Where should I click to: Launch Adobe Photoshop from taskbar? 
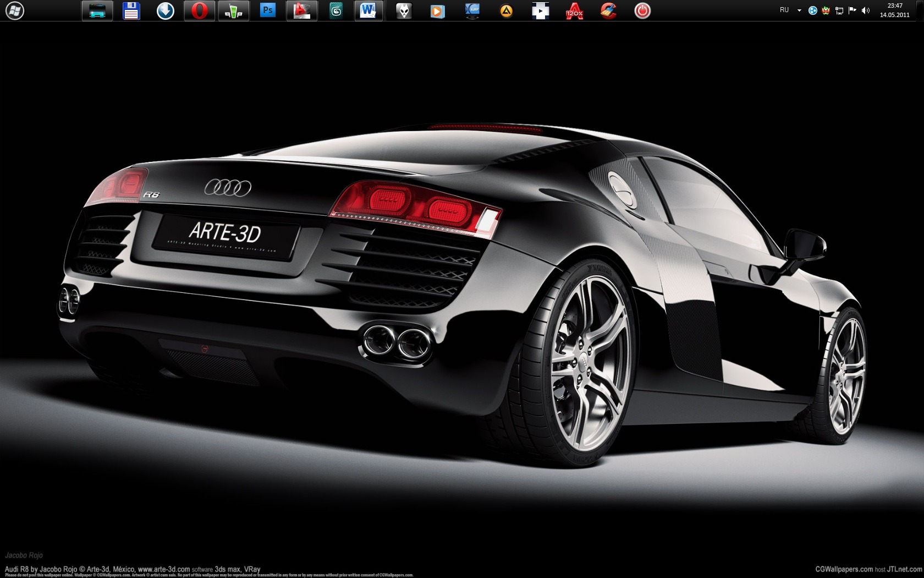coord(268,10)
